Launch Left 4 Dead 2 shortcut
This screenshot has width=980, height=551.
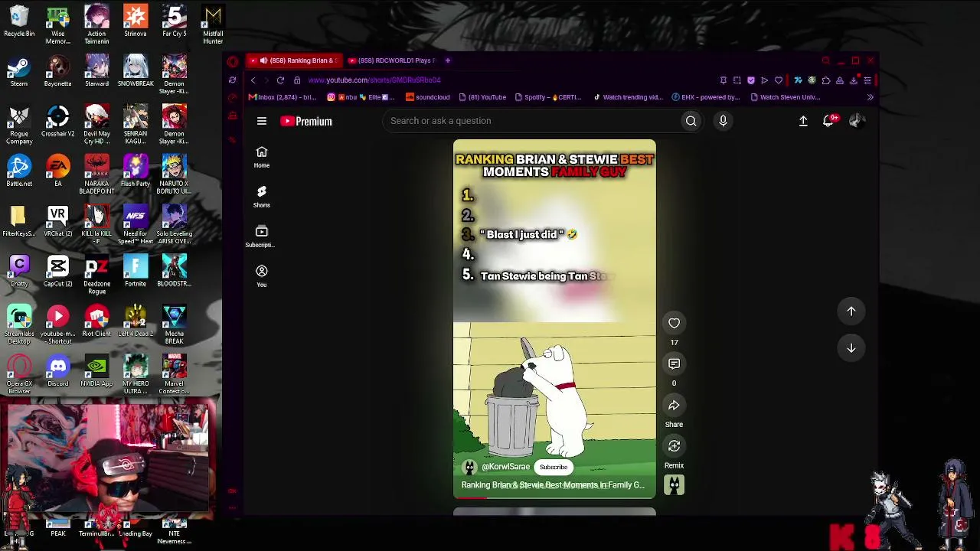point(136,321)
